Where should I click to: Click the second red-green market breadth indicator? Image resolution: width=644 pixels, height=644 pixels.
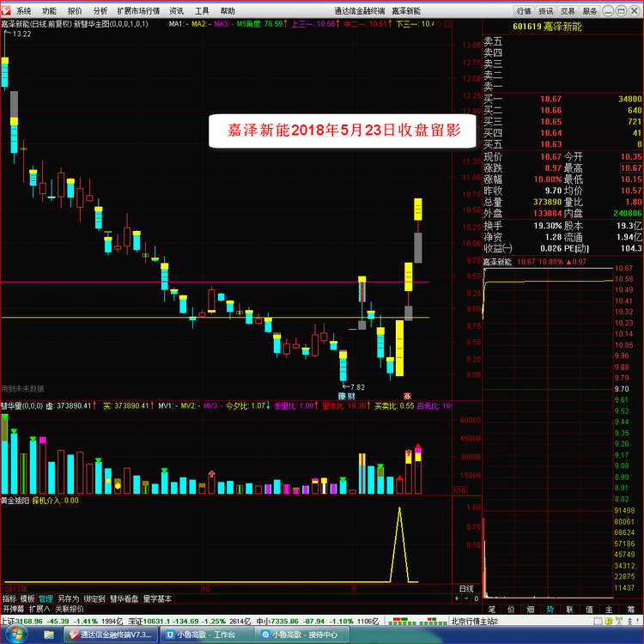433,621
